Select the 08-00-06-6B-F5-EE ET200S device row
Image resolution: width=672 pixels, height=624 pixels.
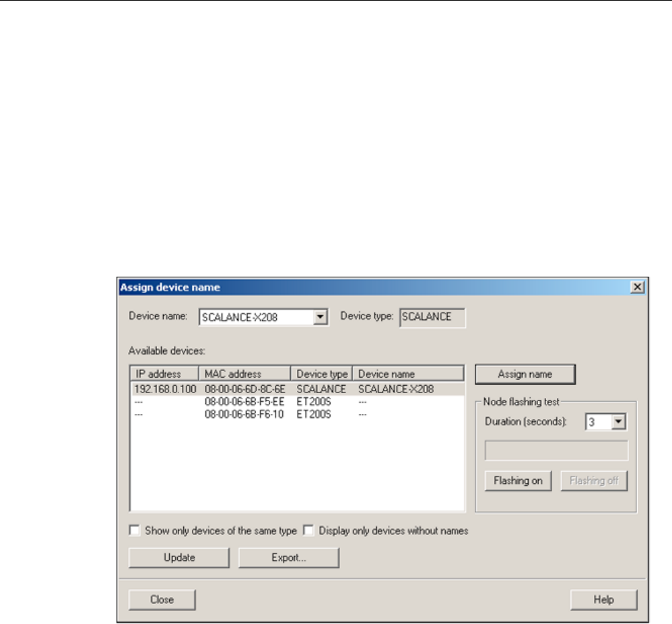coord(297,402)
